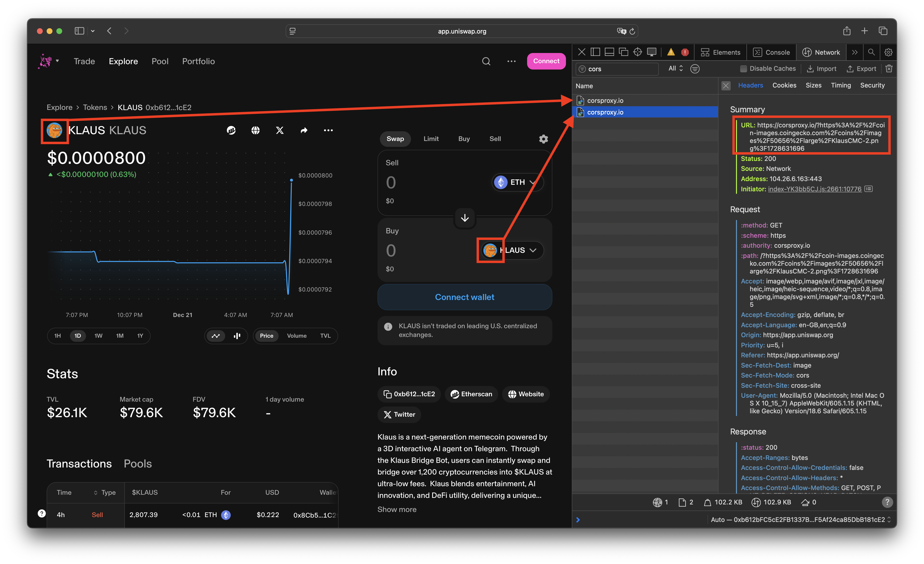Switch the chart to Volume

click(297, 335)
